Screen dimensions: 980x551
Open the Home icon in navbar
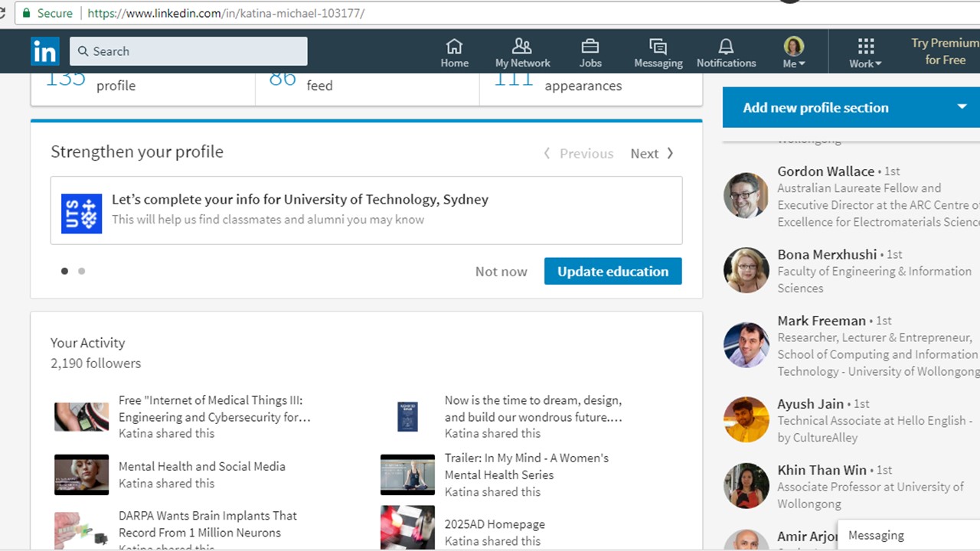[454, 52]
